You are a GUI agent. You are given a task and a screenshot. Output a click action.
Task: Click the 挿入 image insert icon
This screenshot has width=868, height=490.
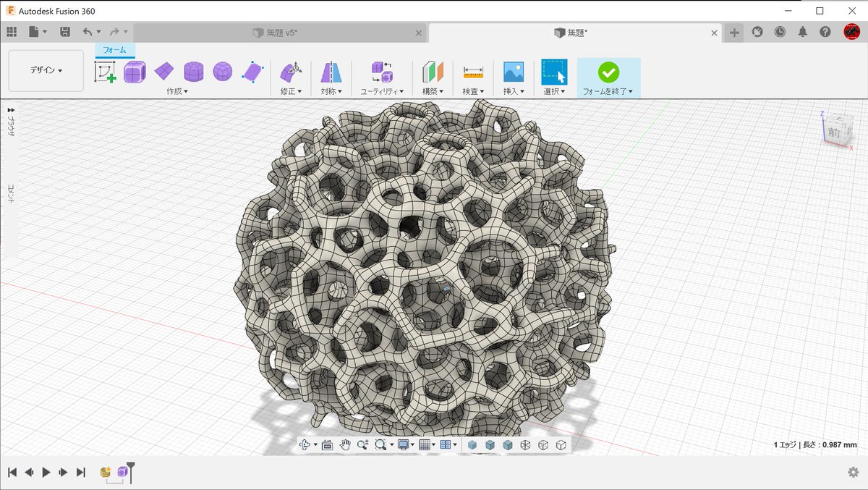(x=514, y=72)
